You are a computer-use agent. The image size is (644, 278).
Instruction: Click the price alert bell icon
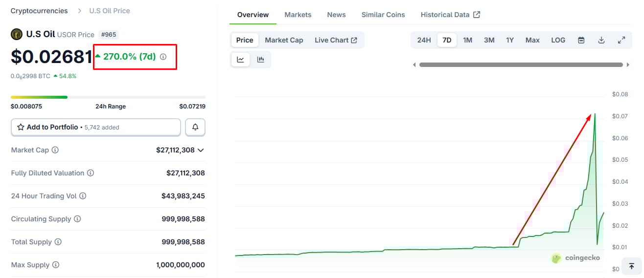tap(195, 127)
